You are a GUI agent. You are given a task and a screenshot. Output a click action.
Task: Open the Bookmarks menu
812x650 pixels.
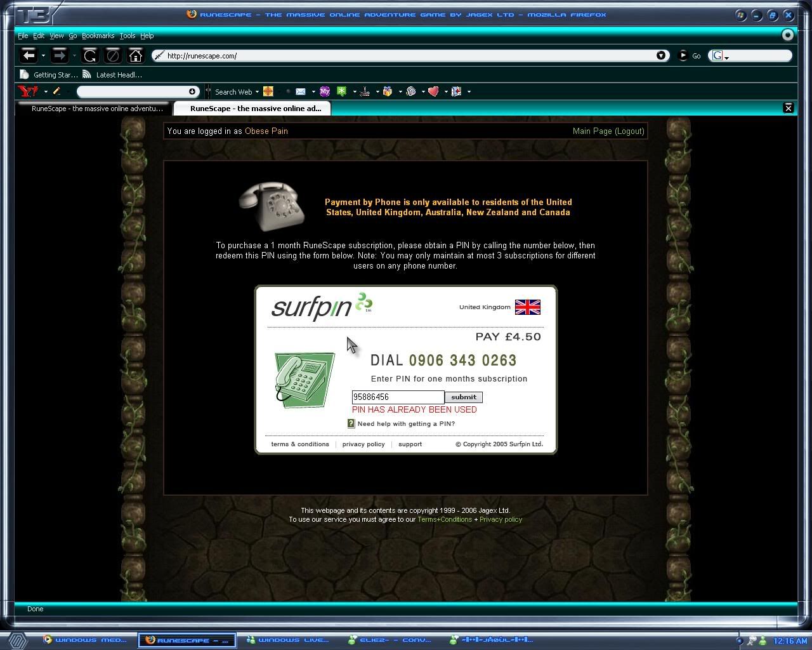tap(98, 36)
